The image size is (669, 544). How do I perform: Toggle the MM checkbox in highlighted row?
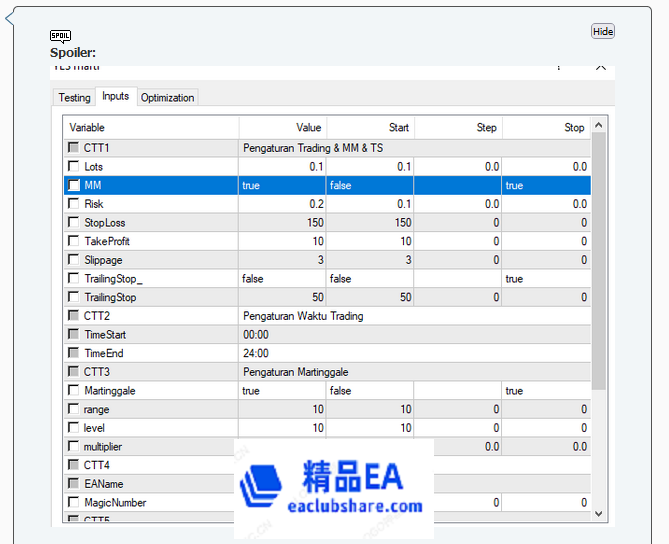tap(74, 186)
